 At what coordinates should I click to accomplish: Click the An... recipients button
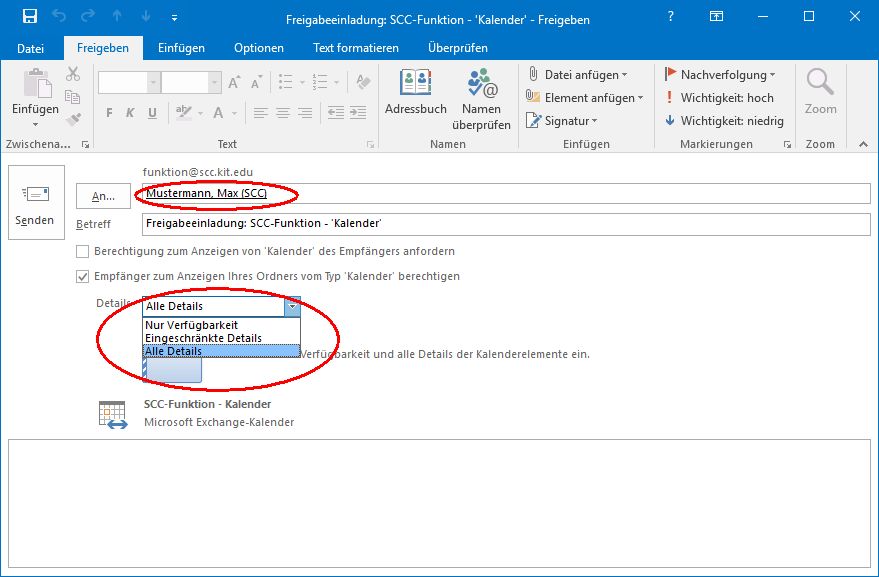103,196
